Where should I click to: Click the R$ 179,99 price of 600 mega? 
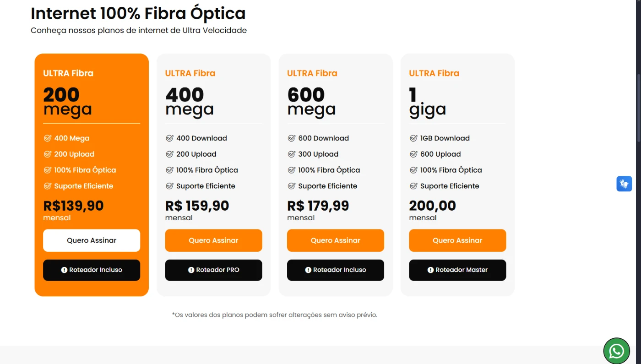pos(318,206)
